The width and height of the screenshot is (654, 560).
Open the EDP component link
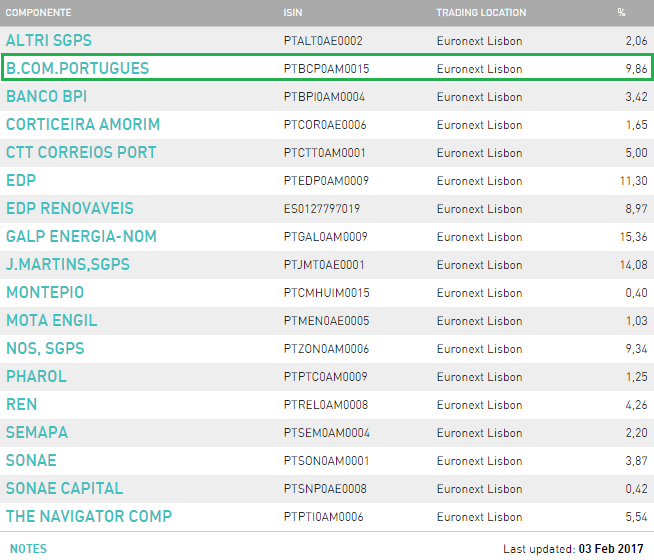pyautogui.click(x=21, y=181)
